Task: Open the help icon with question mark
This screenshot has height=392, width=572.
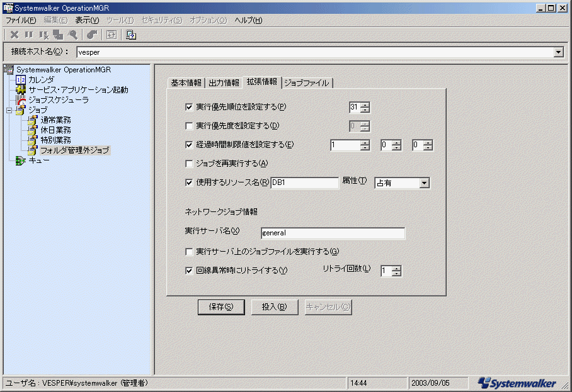Action: [x=131, y=35]
